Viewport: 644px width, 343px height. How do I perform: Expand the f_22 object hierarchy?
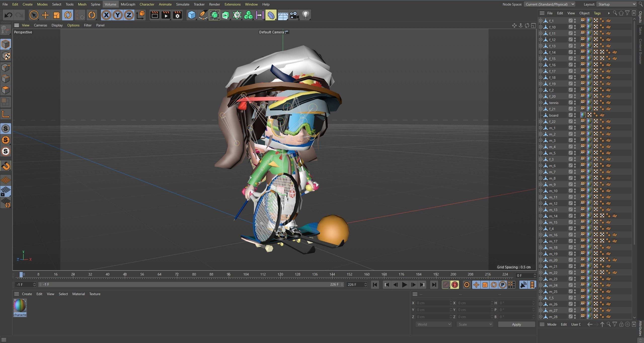pos(540,121)
